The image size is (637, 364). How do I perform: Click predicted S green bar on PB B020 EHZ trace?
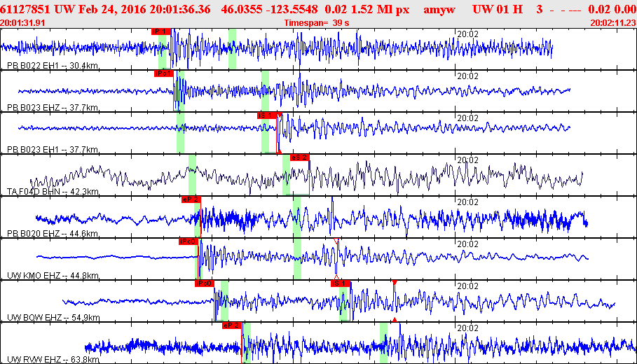pyautogui.click(x=297, y=217)
